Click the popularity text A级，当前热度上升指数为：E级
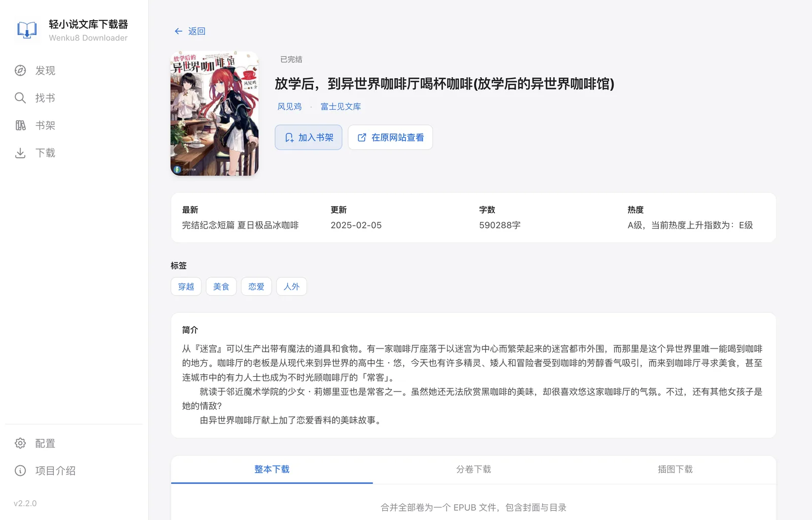The image size is (812, 520). point(690,225)
